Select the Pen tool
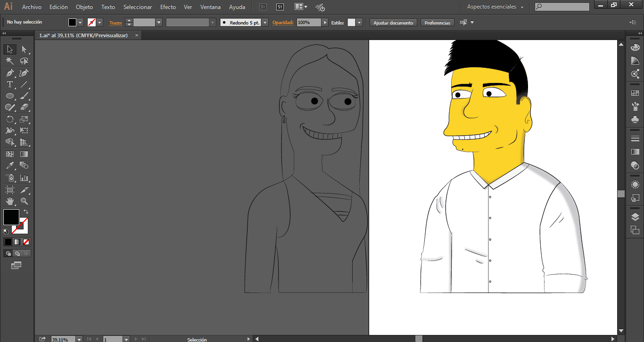 pos(9,73)
